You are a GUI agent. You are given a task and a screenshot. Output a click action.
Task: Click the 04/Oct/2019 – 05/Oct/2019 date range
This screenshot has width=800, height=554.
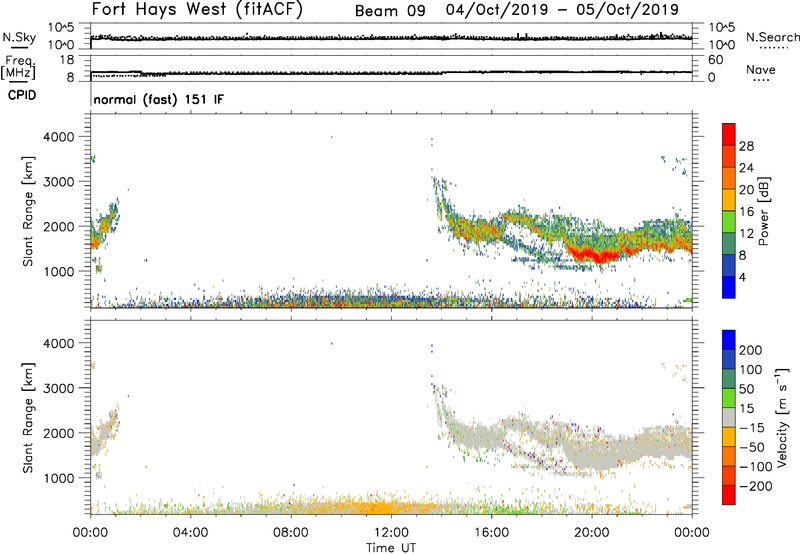click(x=562, y=10)
